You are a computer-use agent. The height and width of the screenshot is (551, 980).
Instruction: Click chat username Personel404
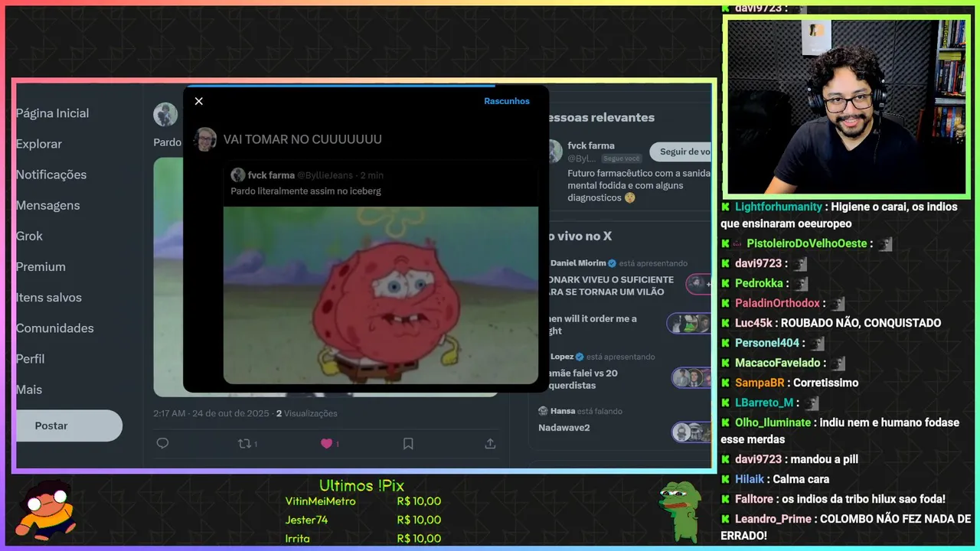click(767, 343)
